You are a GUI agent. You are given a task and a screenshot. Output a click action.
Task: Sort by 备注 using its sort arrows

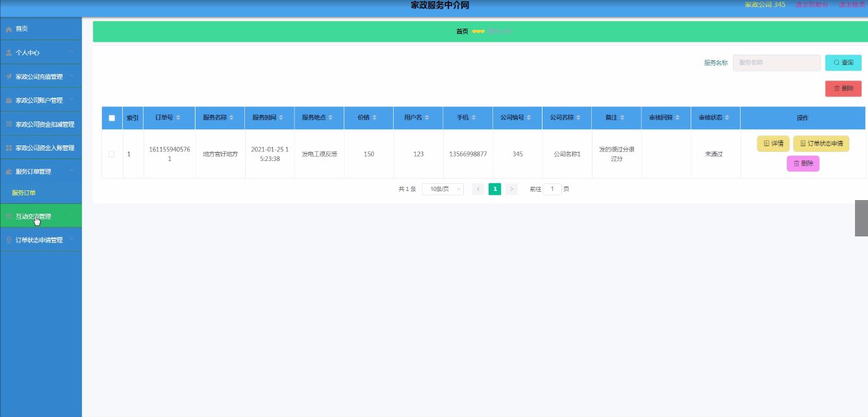[x=622, y=118]
